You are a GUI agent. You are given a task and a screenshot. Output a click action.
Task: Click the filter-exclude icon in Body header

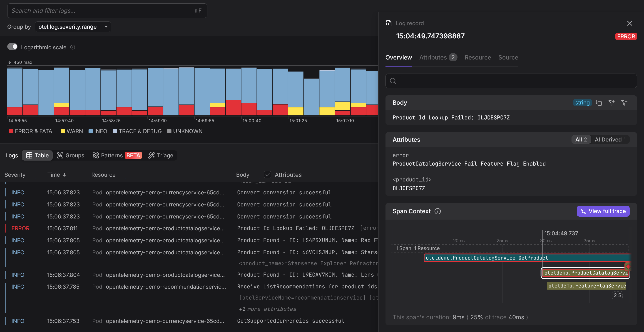pyautogui.click(x=624, y=103)
